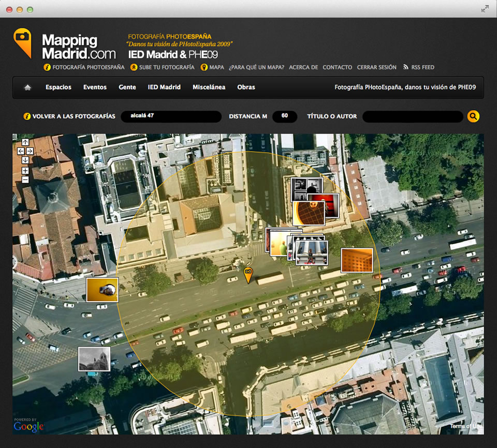497x448 pixels.
Task: Click the Terms of Use link on map
Action: (466, 426)
